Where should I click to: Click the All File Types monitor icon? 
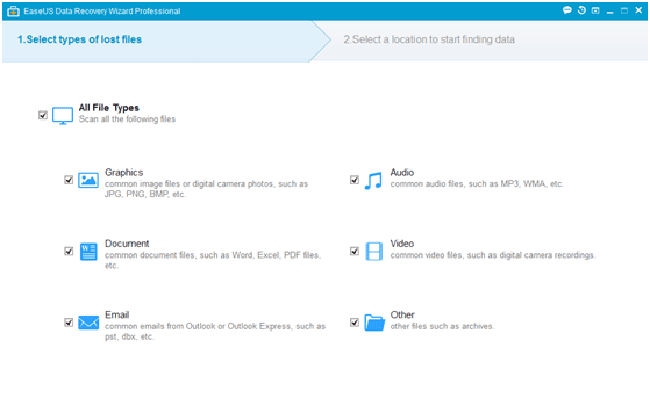coord(62,116)
